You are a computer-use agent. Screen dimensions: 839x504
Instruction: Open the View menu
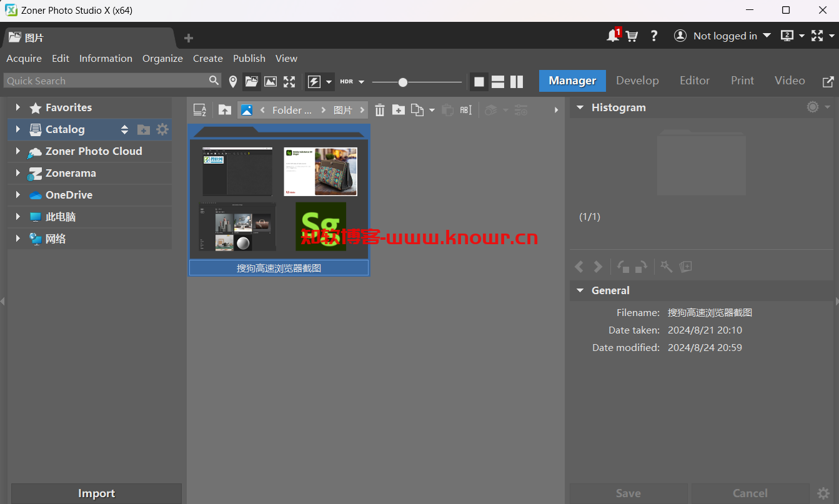point(286,58)
